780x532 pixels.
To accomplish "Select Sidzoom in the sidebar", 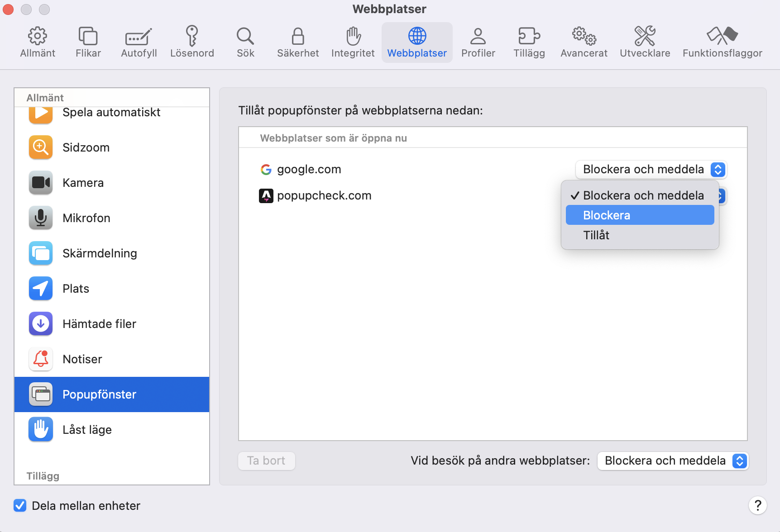I will click(112, 147).
